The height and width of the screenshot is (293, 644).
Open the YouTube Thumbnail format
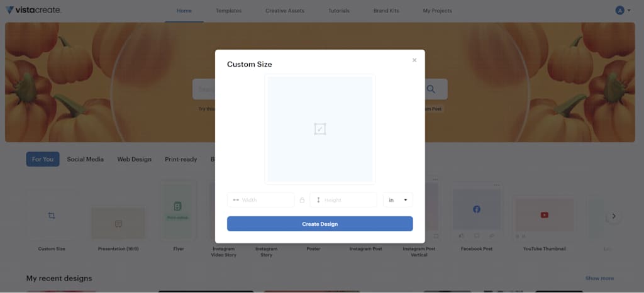click(545, 214)
